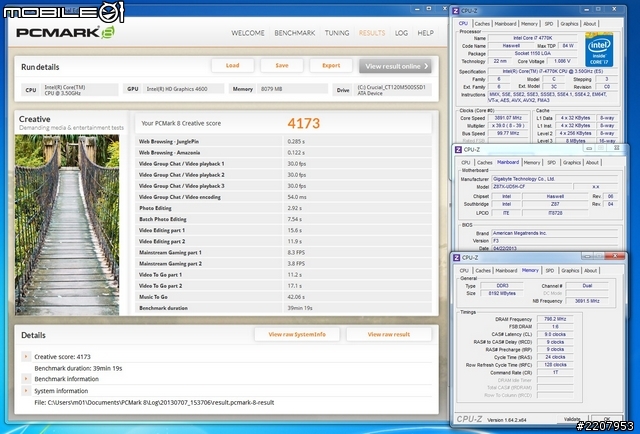Screen dimensions: 640x434
Task: Go to the BENCHMARK section
Action: (295, 33)
